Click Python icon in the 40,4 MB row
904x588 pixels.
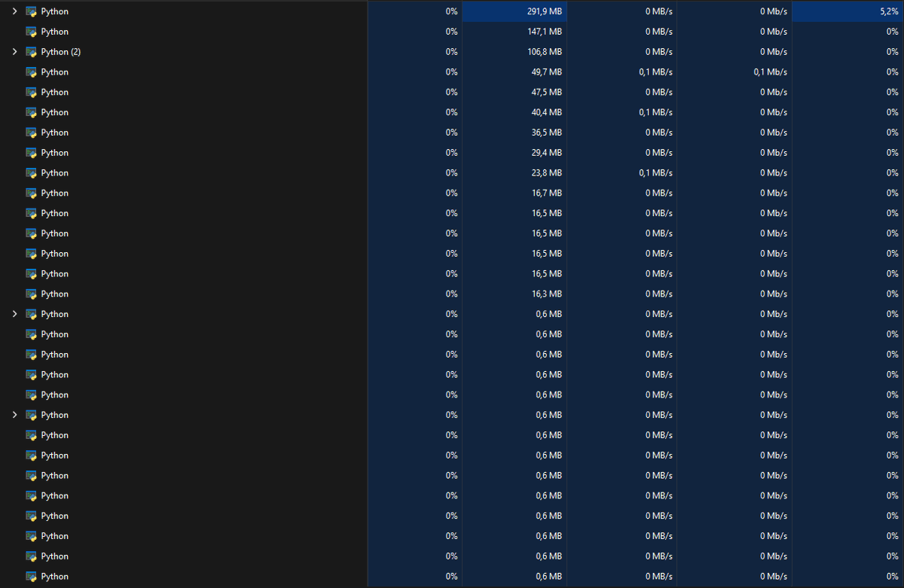coord(32,112)
